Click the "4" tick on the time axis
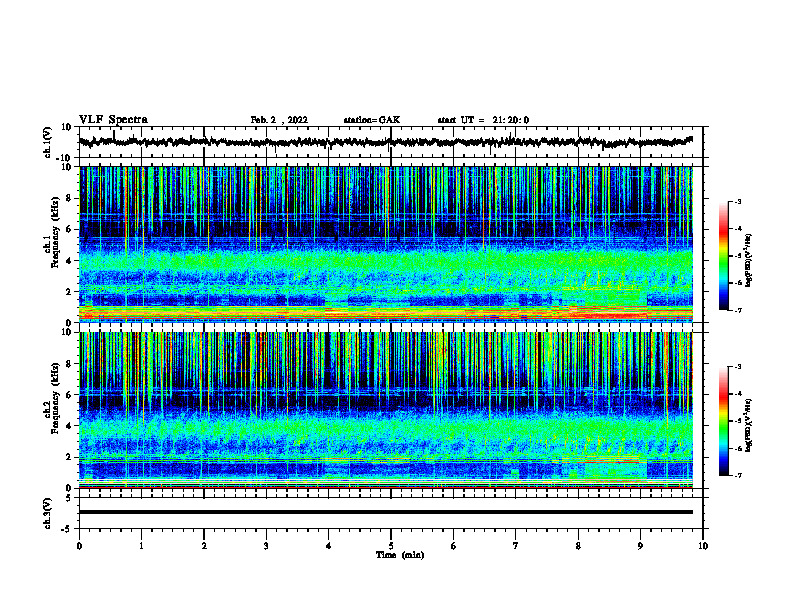Image resolution: width=792 pixels, height=612 pixels. click(x=328, y=546)
